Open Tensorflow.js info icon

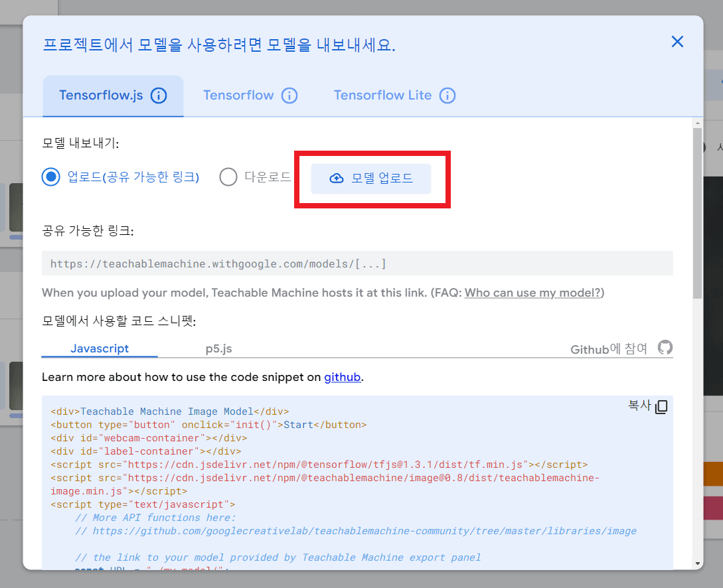[159, 96]
